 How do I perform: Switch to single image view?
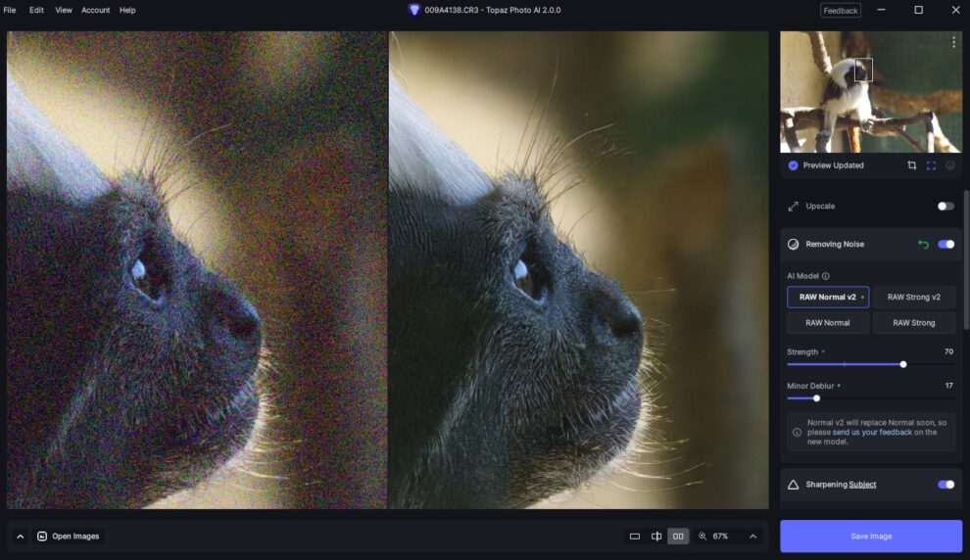[x=635, y=537]
